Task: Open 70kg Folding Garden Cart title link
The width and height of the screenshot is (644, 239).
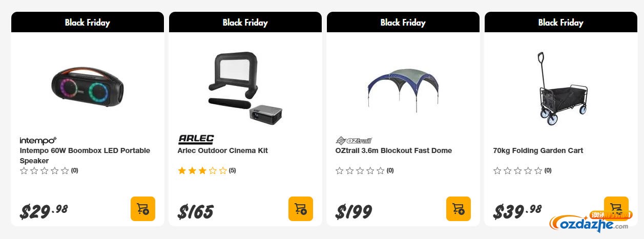Action: click(x=538, y=150)
